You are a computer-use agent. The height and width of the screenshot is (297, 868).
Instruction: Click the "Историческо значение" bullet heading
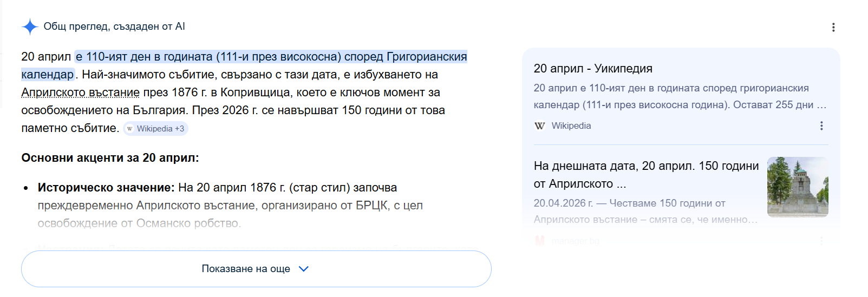coord(106,188)
